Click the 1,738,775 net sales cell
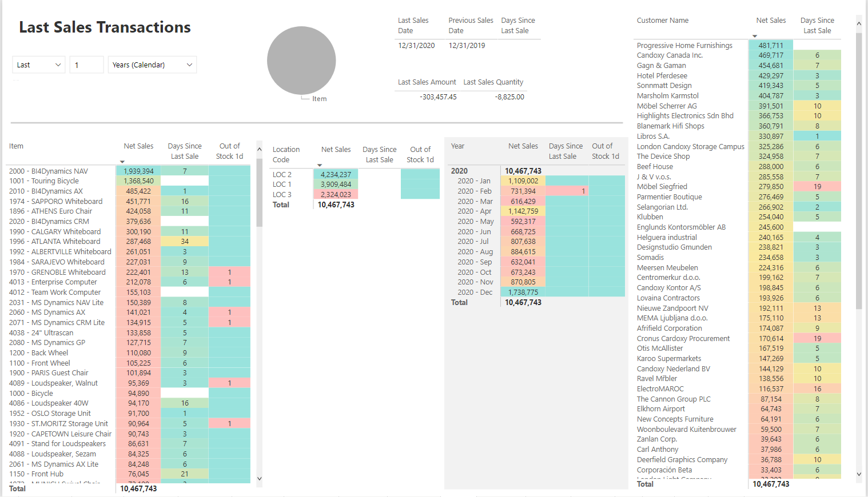The width and height of the screenshot is (868, 497). click(x=523, y=292)
